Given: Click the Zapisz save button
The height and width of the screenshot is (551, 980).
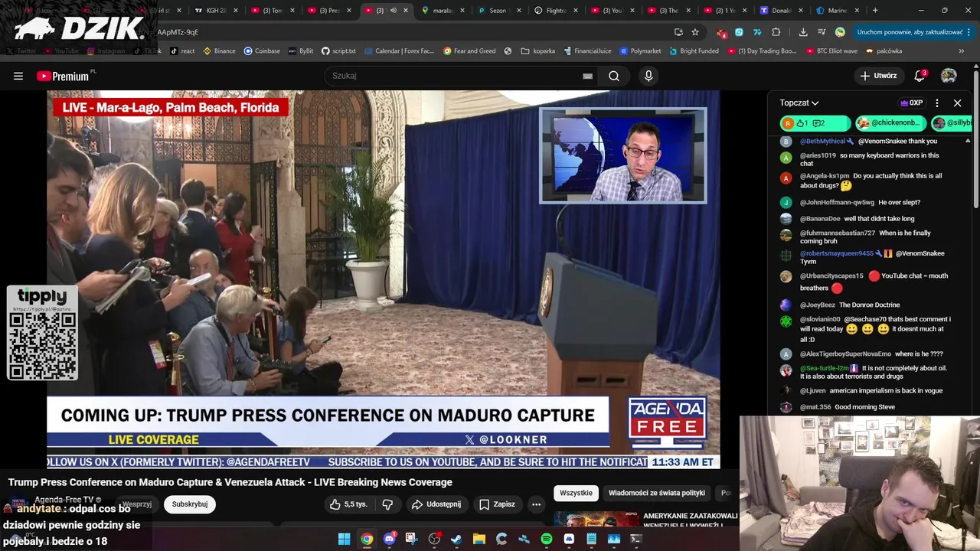Looking at the screenshot, I should [497, 504].
